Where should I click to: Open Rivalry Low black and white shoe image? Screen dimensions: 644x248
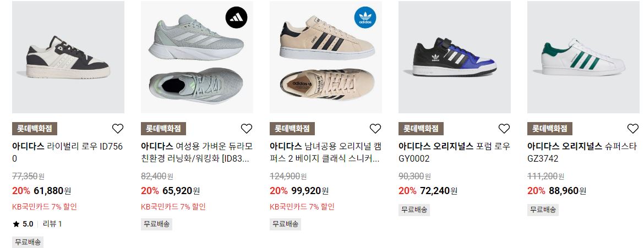[68, 57]
